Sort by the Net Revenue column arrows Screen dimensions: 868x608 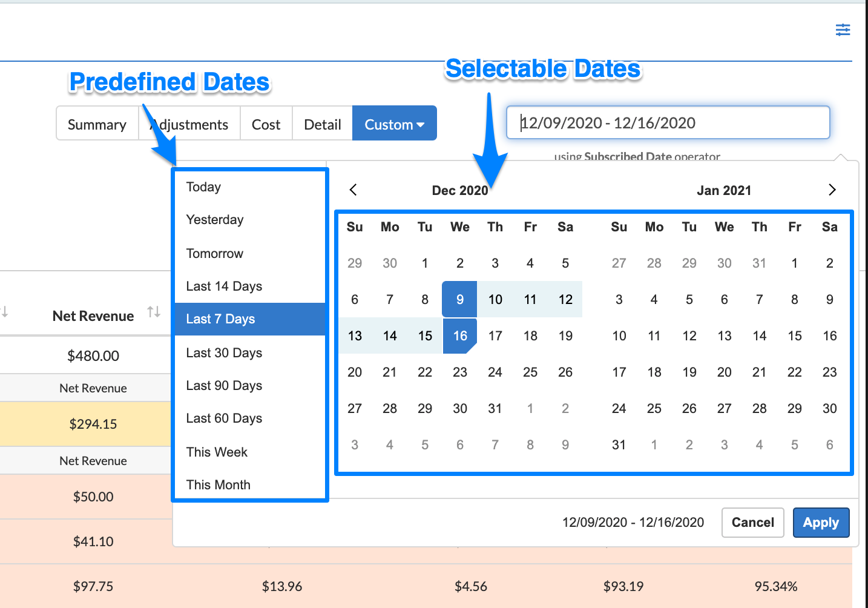click(154, 312)
